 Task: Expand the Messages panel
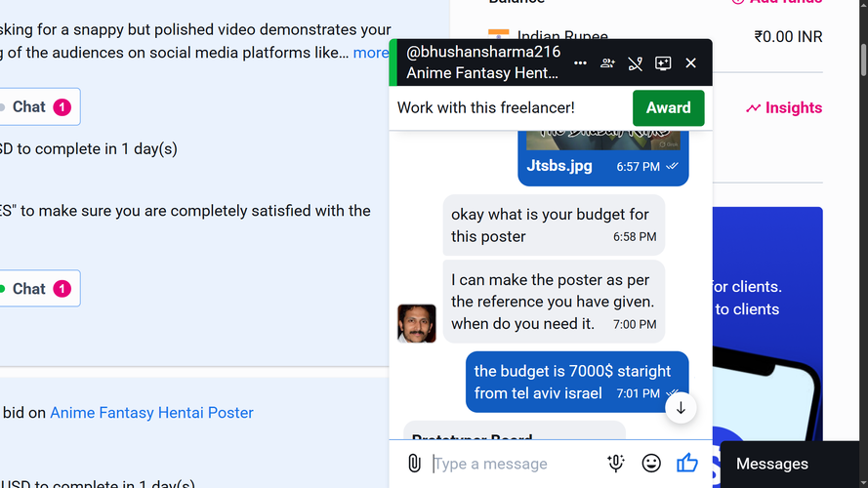[771, 464]
